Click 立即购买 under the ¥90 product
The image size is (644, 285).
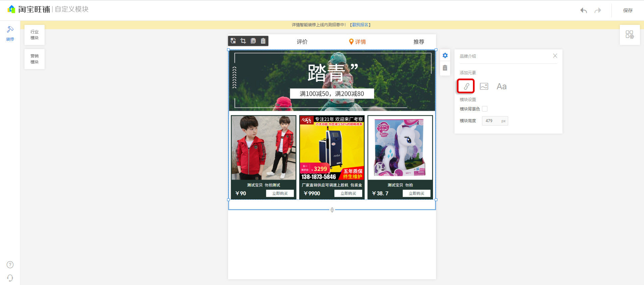(x=280, y=193)
